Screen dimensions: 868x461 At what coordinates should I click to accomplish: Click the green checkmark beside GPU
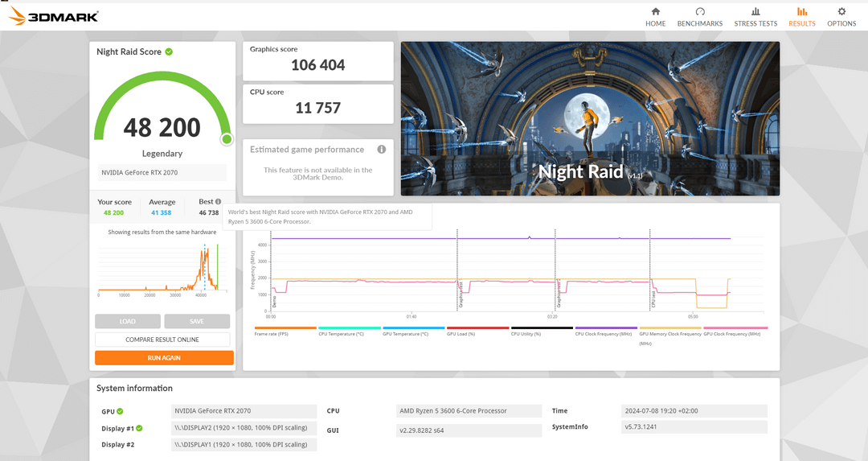120,412
